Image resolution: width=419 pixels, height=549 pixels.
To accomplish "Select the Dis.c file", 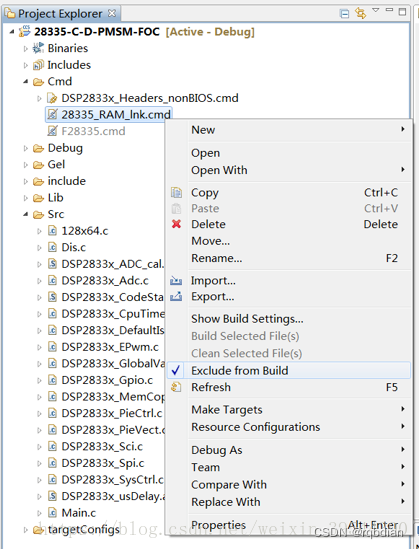I will click(x=74, y=248).
